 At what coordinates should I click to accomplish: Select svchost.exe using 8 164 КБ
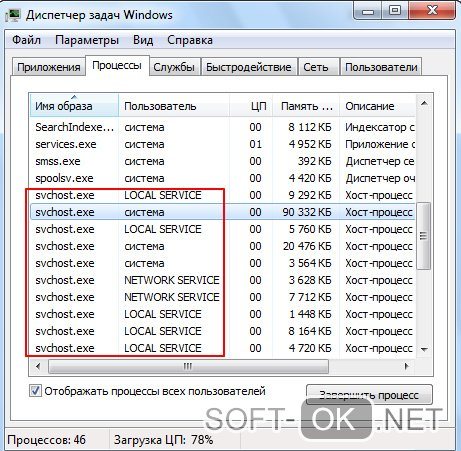click(x=223, y=331)
